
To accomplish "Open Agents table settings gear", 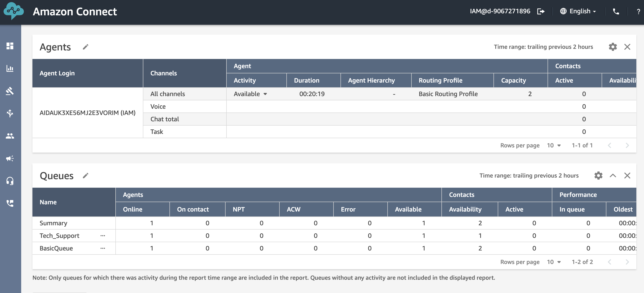I will click(613, 47).
